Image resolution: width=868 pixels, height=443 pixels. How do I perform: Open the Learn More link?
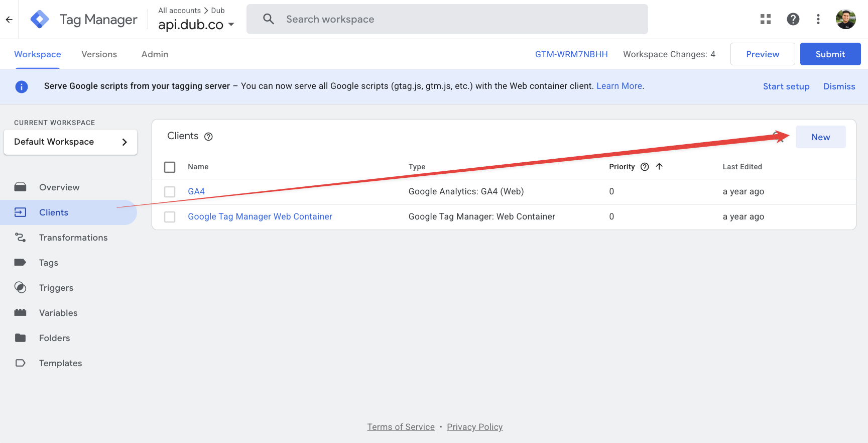point(619,86)
